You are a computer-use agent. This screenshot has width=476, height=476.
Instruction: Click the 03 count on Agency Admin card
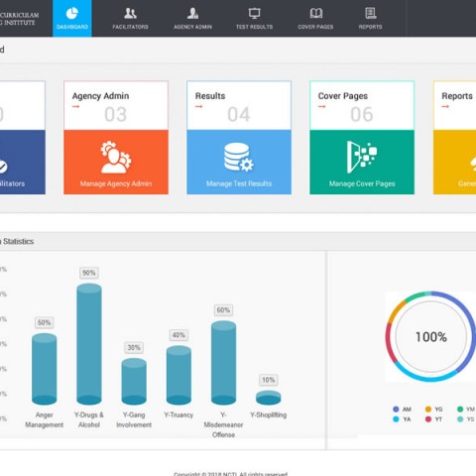pos(116,115)
